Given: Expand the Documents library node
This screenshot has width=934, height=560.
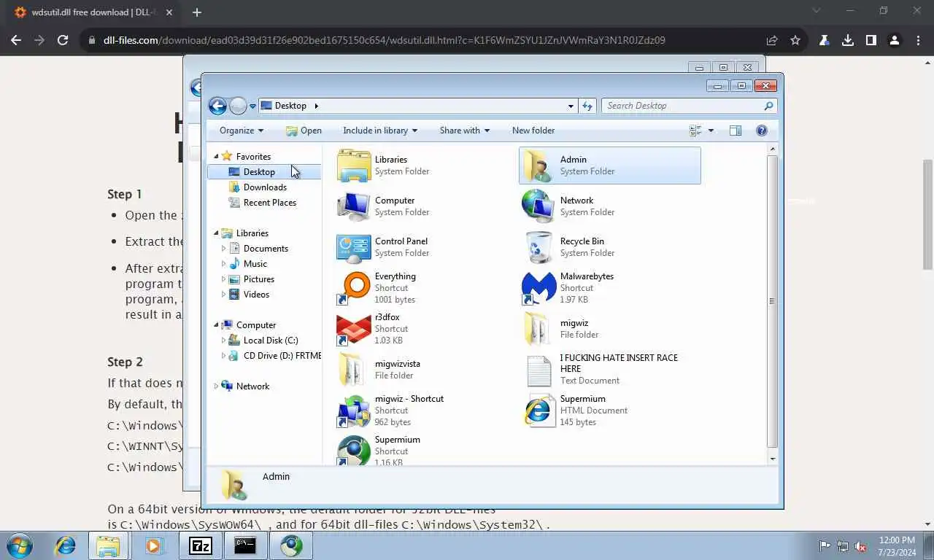Looking at the screenshot, I should 223,249.
